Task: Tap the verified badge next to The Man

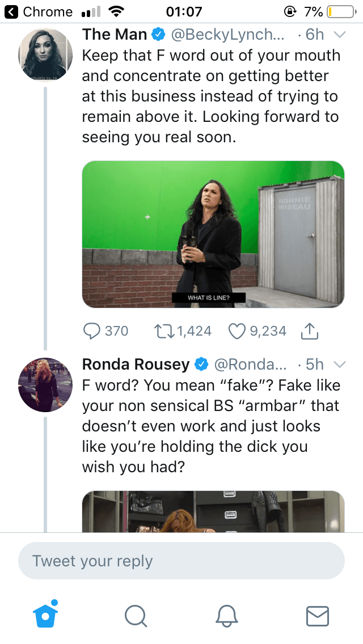Action: point(158,35)
